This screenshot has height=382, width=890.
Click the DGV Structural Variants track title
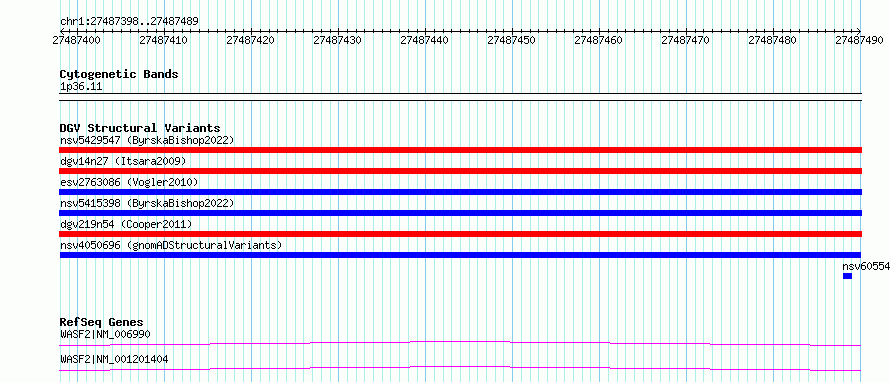click(140, 128)
